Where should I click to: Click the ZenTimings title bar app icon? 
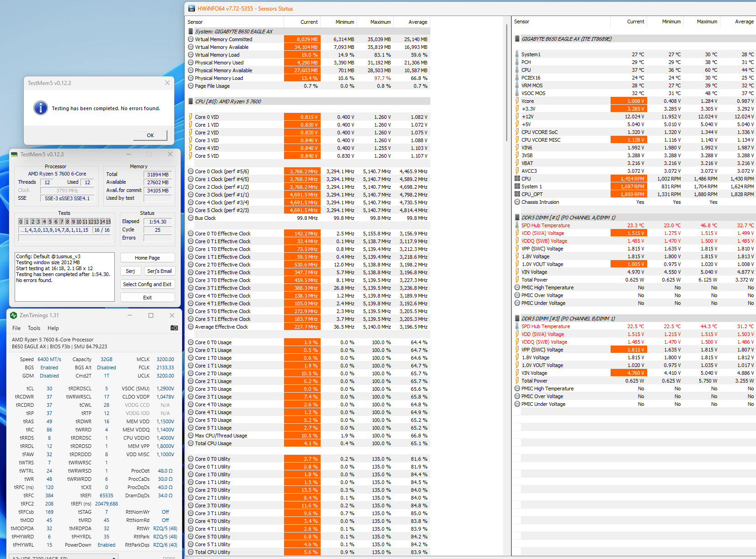[x=14, y=315]
